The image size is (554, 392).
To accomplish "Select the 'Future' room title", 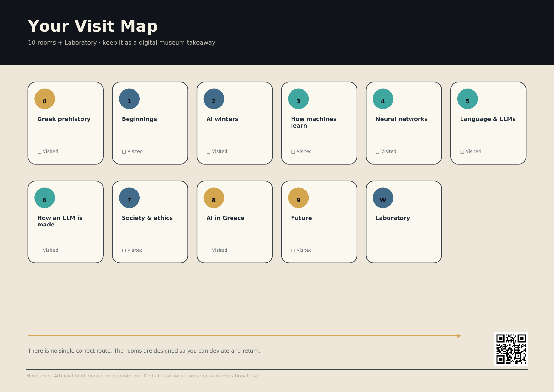I will (x=301, y=218).
